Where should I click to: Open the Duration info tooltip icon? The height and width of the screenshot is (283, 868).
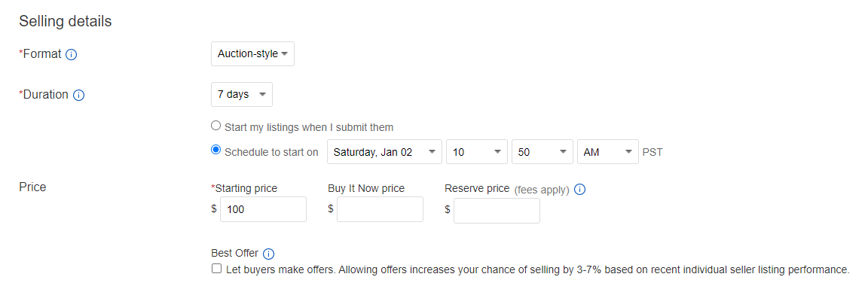(78, 95)
